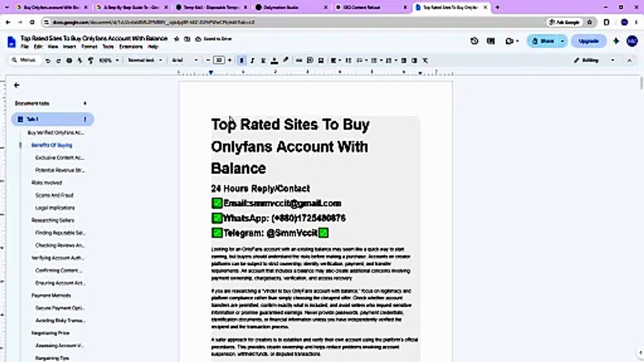Click the move to folder icon
This screenshot has height=362, width=644.
[187, 39]
